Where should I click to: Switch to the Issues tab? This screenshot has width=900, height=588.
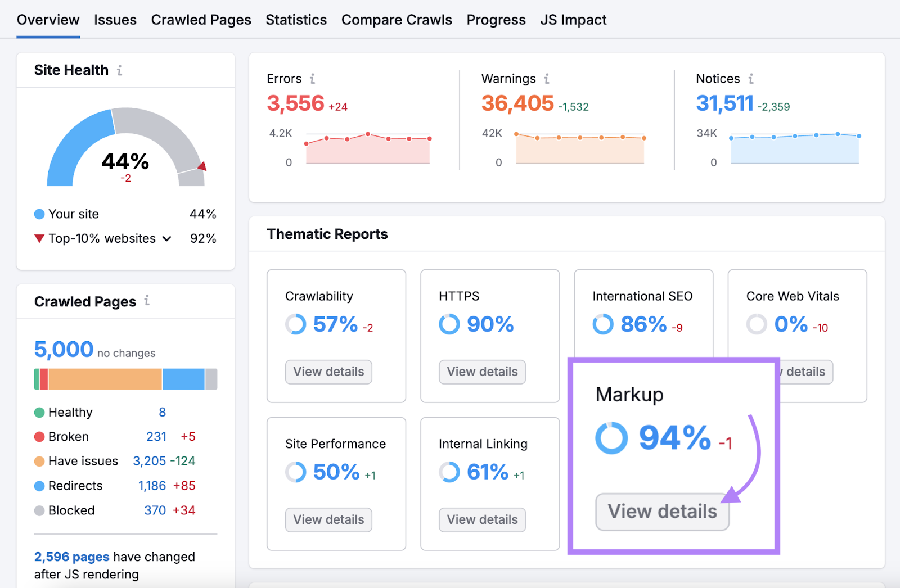(x=115, y=20)
